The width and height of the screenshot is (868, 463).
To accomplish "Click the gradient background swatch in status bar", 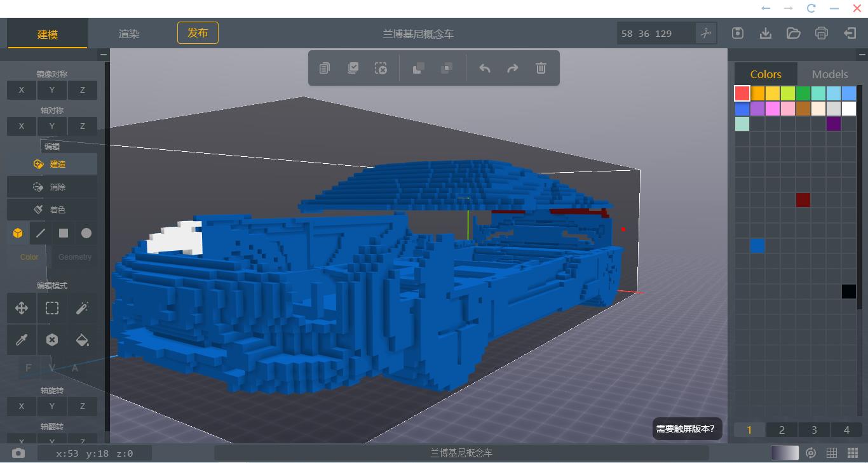I will (784, 453).
